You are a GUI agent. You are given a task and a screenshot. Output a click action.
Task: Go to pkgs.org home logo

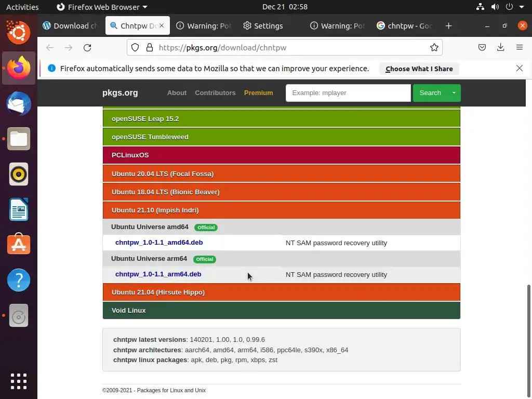click(120, 92)
